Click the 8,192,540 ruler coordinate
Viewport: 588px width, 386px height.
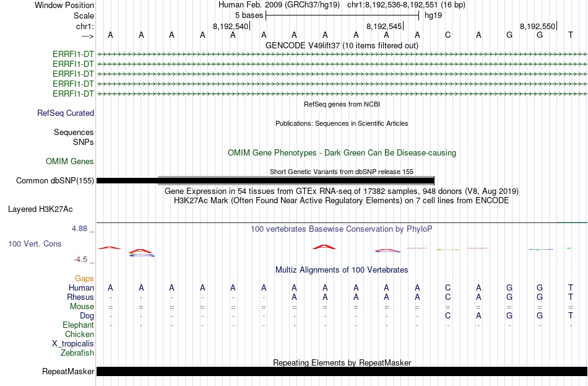click(231, 26)
